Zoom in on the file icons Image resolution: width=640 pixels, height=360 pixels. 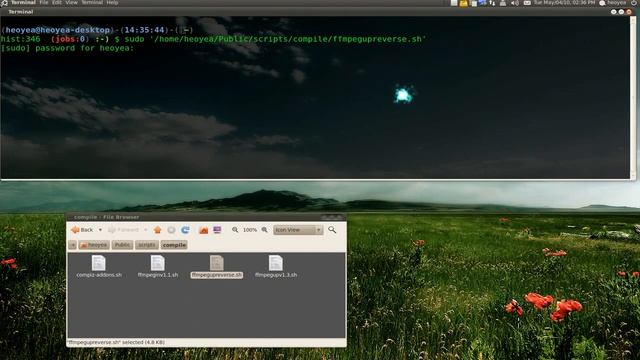coord(264,230)
